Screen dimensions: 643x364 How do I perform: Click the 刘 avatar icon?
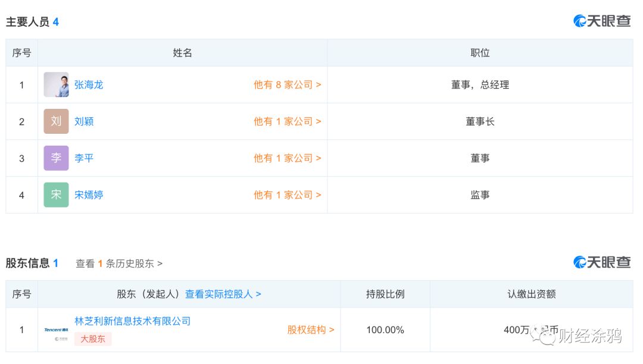coord(56,121)
